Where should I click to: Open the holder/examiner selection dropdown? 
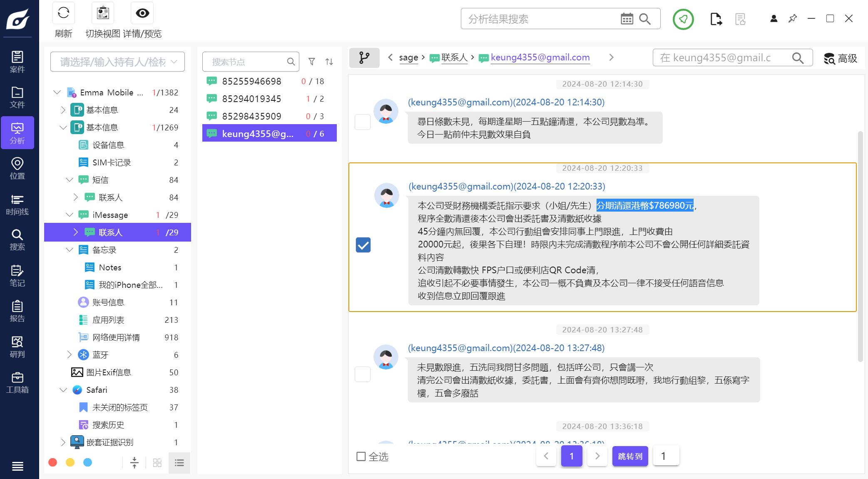(x=117, y=62)
